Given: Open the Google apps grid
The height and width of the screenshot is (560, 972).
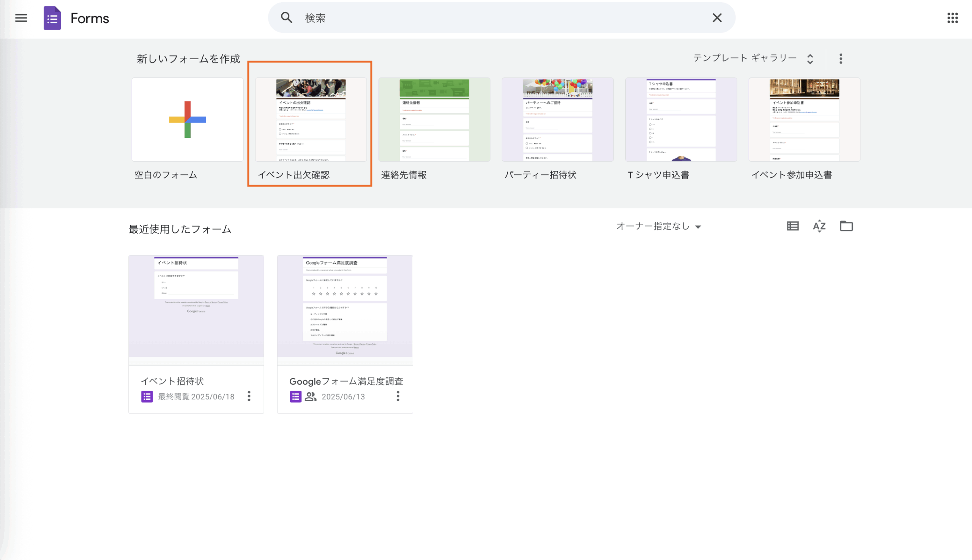Looking at the screenshot, I should pos(952,18).
